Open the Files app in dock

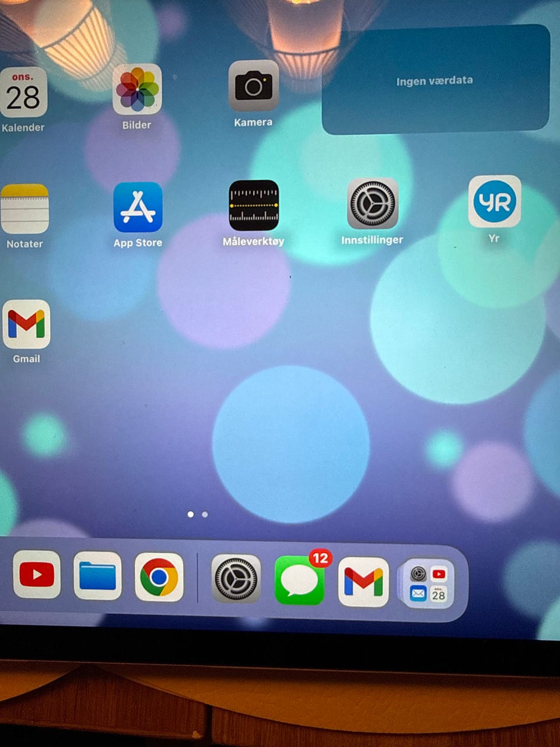tap(97, 576)
